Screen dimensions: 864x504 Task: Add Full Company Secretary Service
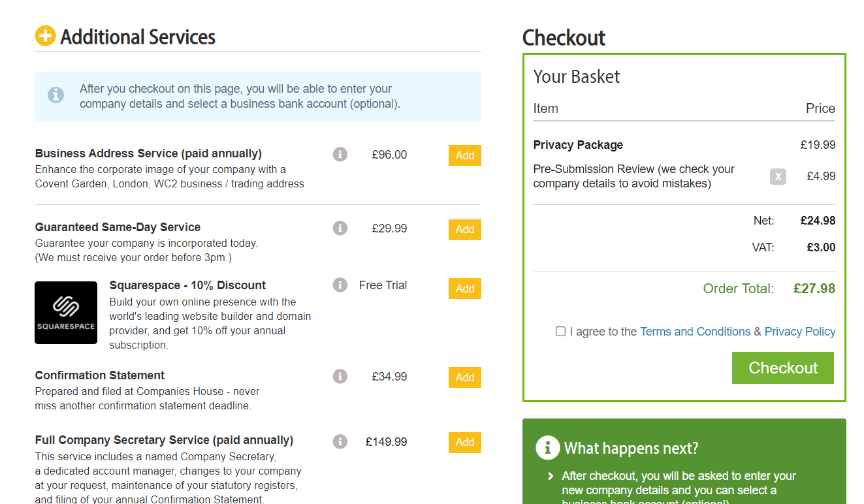465,442
